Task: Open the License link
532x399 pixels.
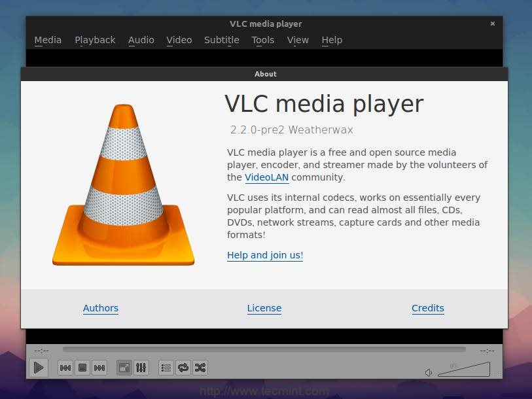Action: [x=264, y=308]
